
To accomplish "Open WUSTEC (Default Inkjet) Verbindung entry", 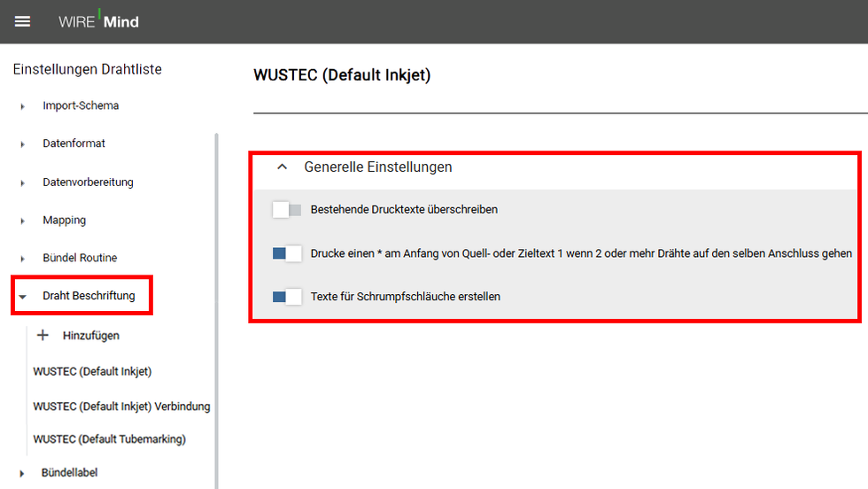I will [x=122, y=406].
